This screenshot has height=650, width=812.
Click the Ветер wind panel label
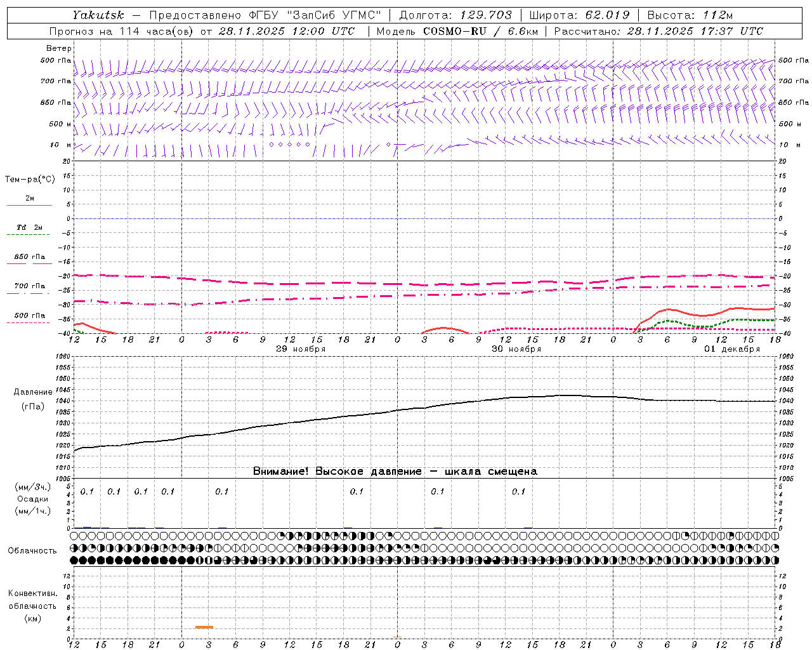(58, 48)
